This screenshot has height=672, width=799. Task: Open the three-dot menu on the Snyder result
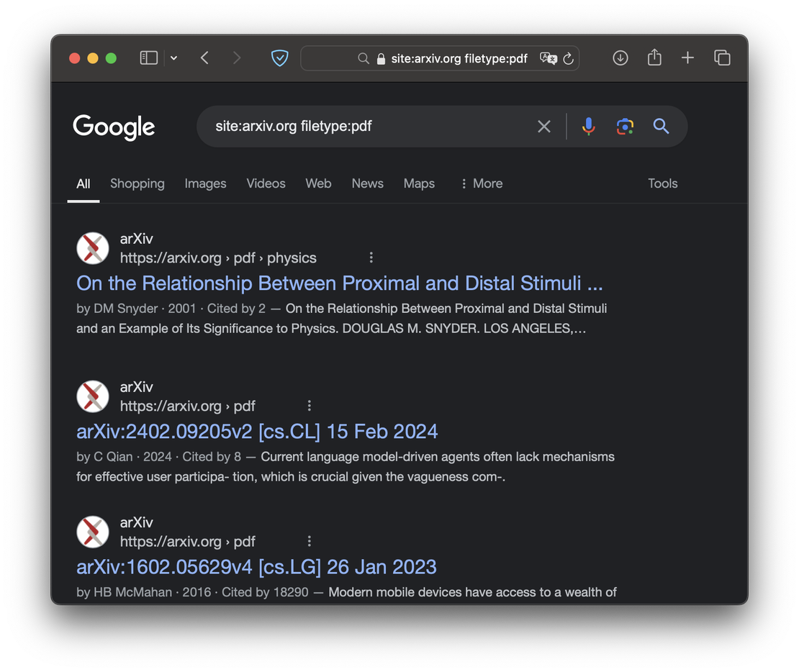point(371,257)
